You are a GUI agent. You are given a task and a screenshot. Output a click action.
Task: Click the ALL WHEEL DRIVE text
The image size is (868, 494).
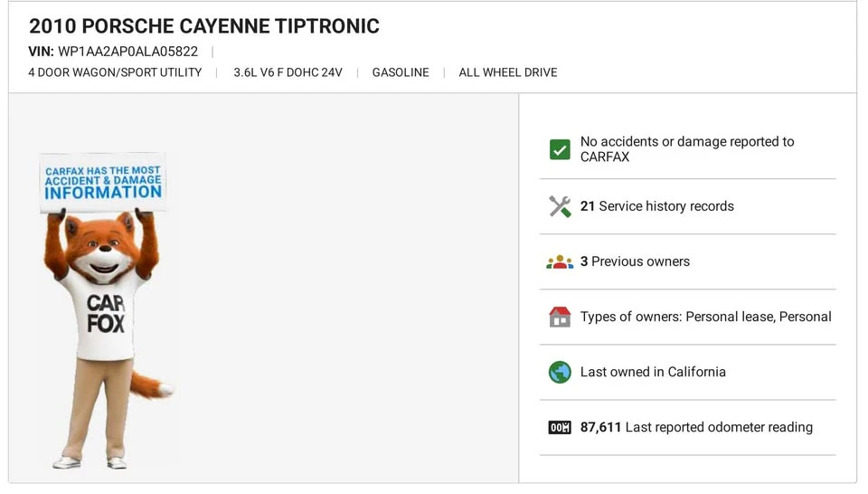pos(508,72)
